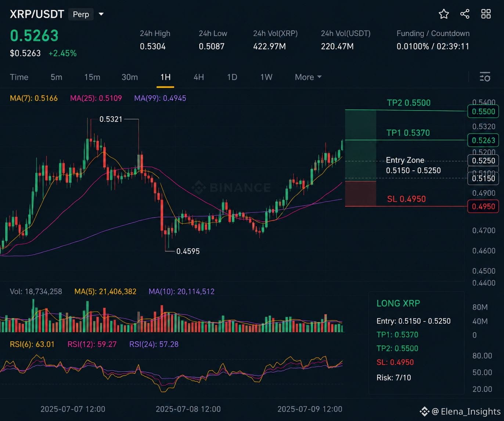Screen dimensions: 504x421
Task: Switch to the 4H timeframe
Action: point(199,77)
